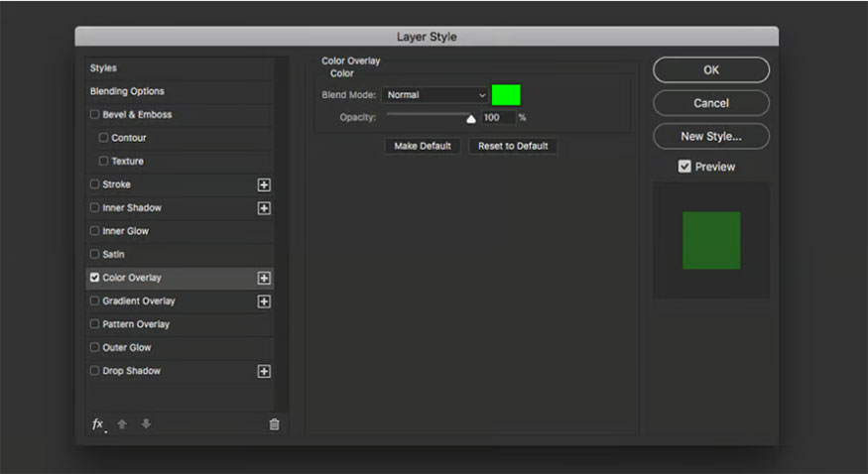Enable the Pattern Overlay checkbox
The width and height of the screenshot is (868, 474).
click(x=94, y=323)
